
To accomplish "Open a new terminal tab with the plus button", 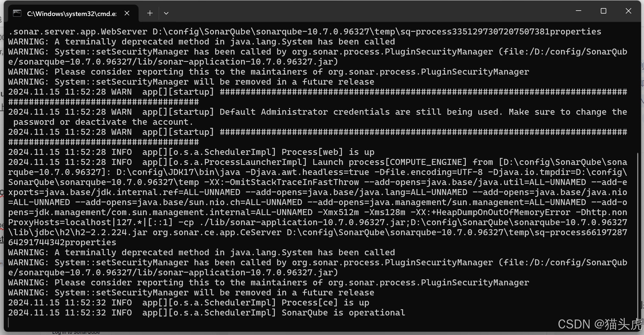I will click(x=150, y=13).
